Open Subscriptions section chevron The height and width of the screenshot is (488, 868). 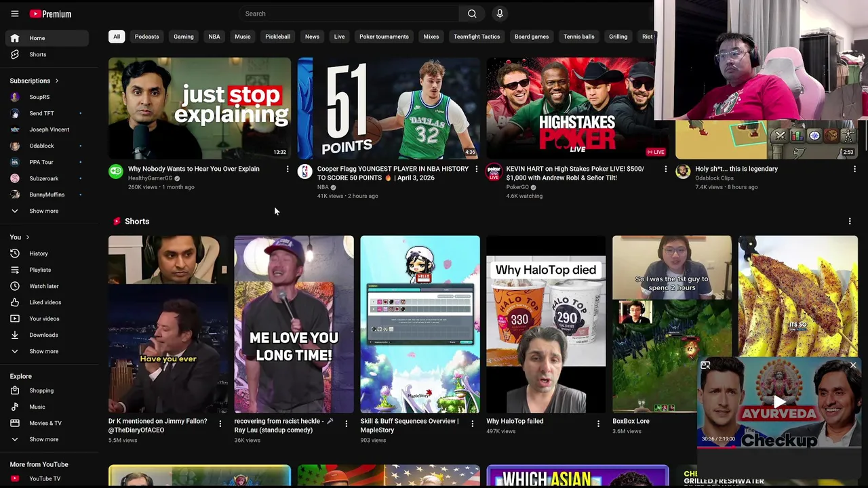(x=56, y=81)
